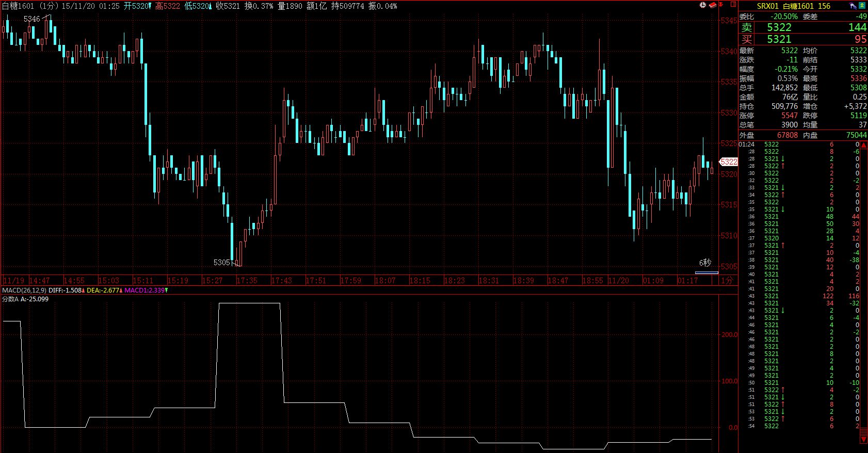Click the red marker after the DEA value
868x453 pixels.
click(x=121, y=290)
